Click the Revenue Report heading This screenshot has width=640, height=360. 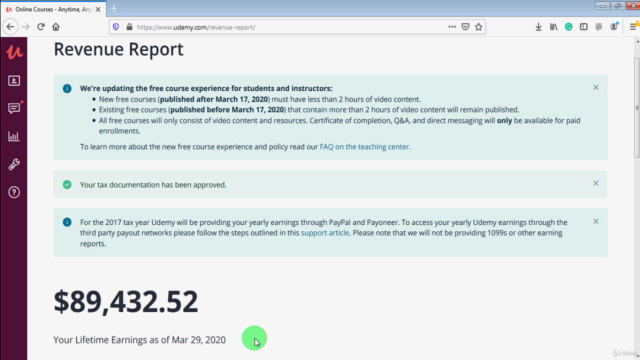click(118, 49)
